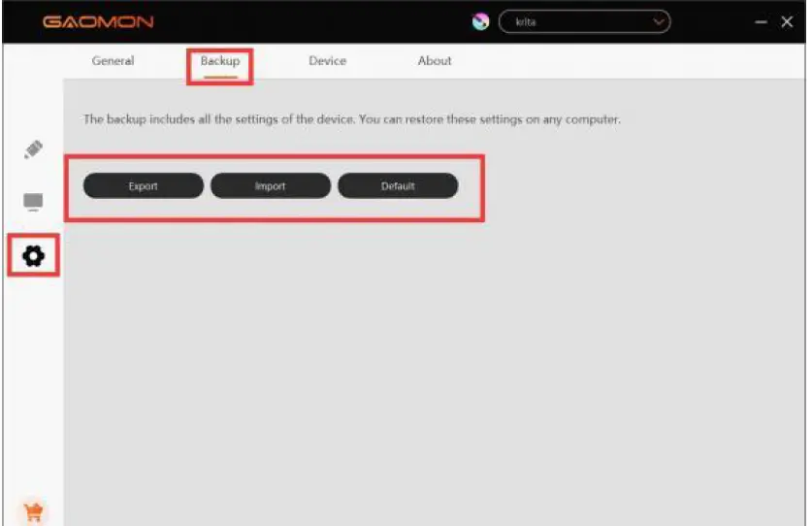
Task: Go to the About tab
Action: coord(435,60)
